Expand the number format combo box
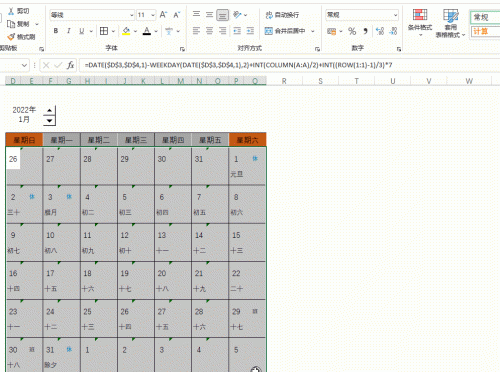The width and height of the screenshot is (500, 372). click(x=395, y=15)
